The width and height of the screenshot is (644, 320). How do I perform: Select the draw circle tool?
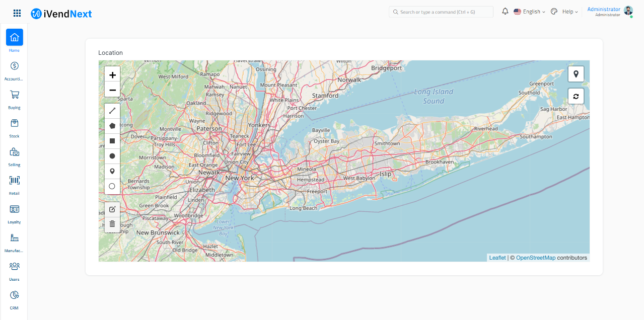[112, 156]
